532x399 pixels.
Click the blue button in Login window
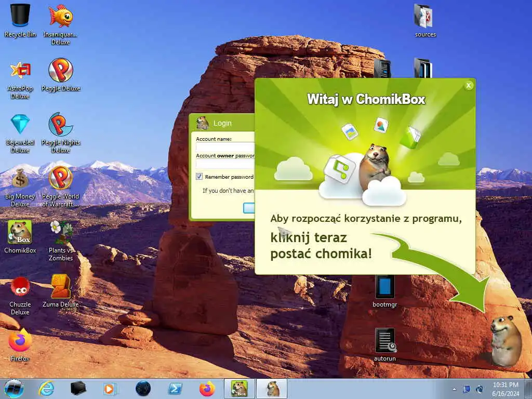click(x=249, y=208)
